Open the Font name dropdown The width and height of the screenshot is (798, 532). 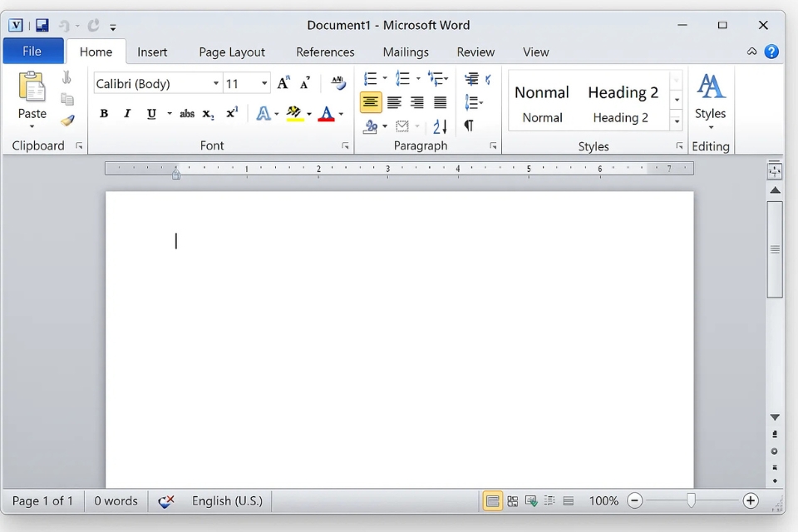pyautogui.click(x=215, y=83)
